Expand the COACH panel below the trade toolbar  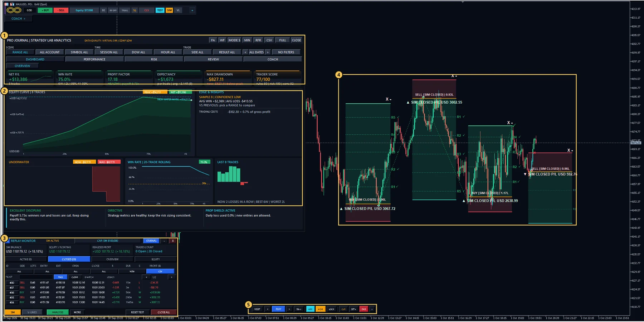coord(18,19)
